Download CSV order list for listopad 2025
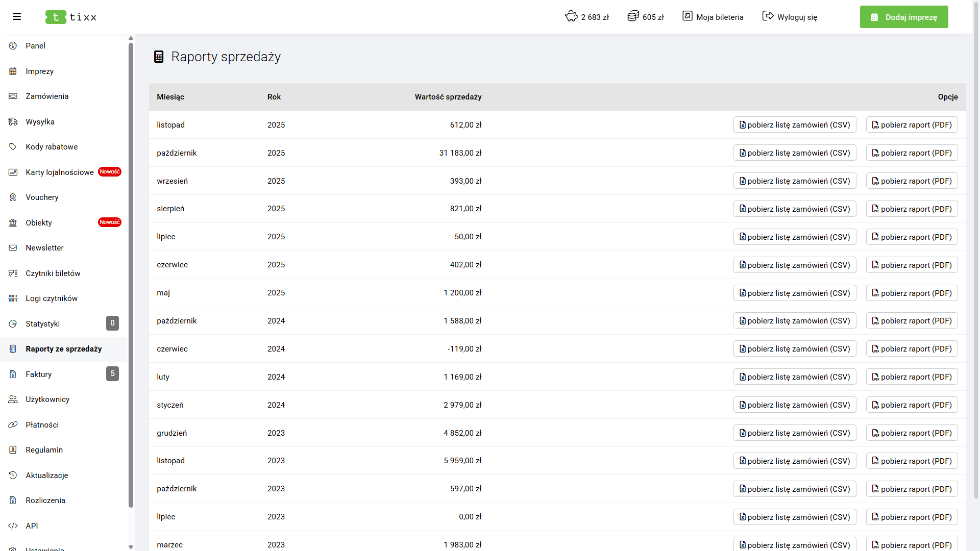Viewport: 980px width, 551px height. 794,125
